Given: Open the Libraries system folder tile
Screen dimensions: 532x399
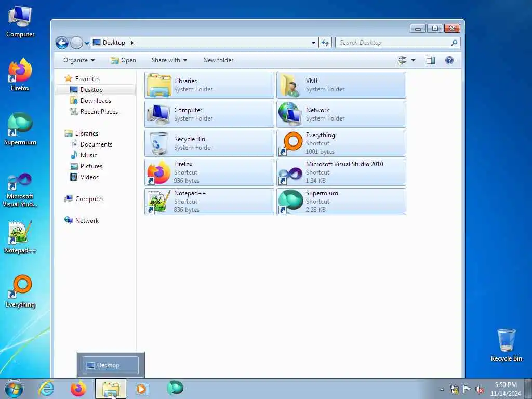Looking at the screenshot, I should click(209, 85).
